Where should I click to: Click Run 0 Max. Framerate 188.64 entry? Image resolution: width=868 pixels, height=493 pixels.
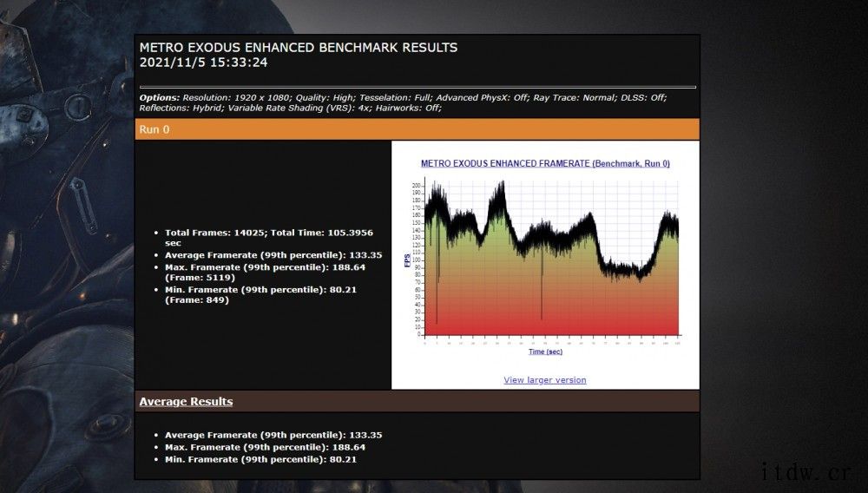[265, 273]
